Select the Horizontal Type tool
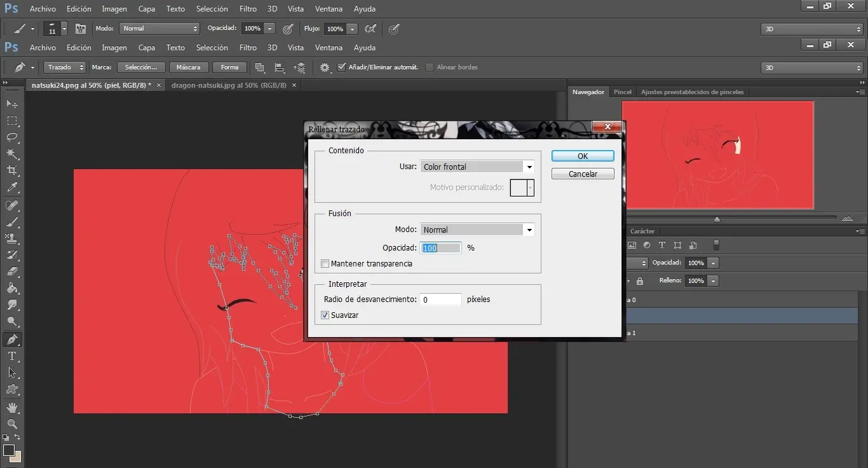868x468 pixels. pos(12,356)
